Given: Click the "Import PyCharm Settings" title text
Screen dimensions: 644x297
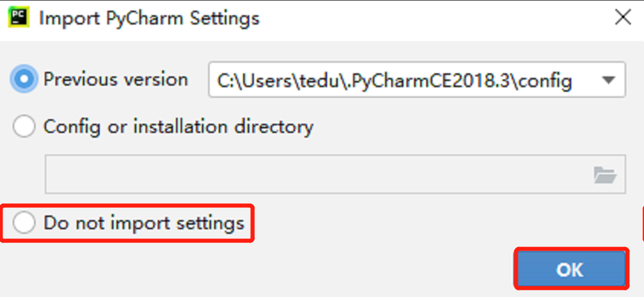Looking at the screenshot, I should [x=149, y=19].
